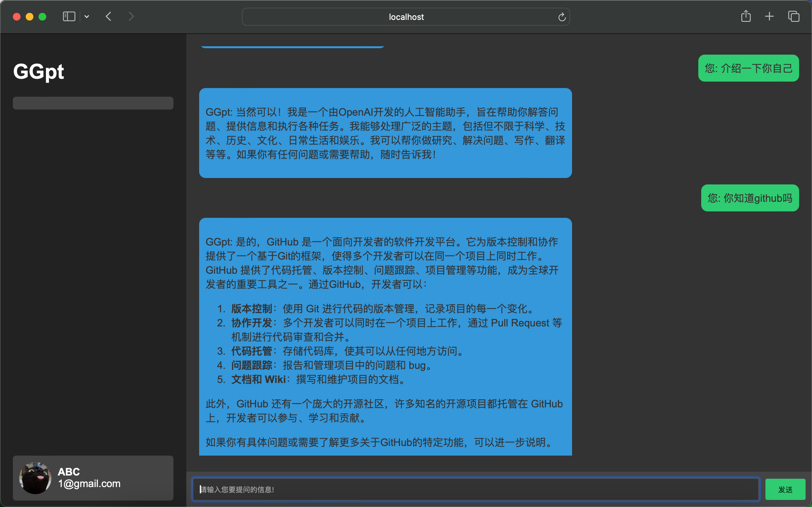
Task: Go back to the previous page
Action: 108,16
